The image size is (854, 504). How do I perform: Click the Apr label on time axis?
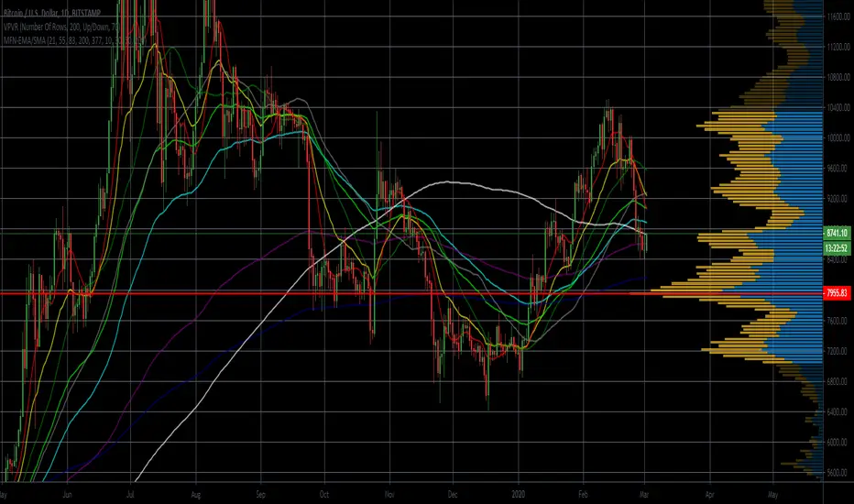[x=709, y=495]
